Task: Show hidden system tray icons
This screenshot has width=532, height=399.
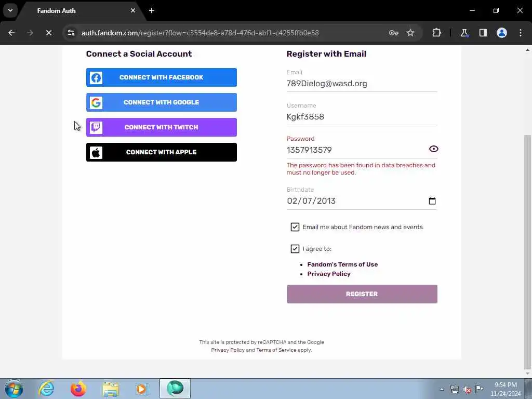Action: point(442,389)
